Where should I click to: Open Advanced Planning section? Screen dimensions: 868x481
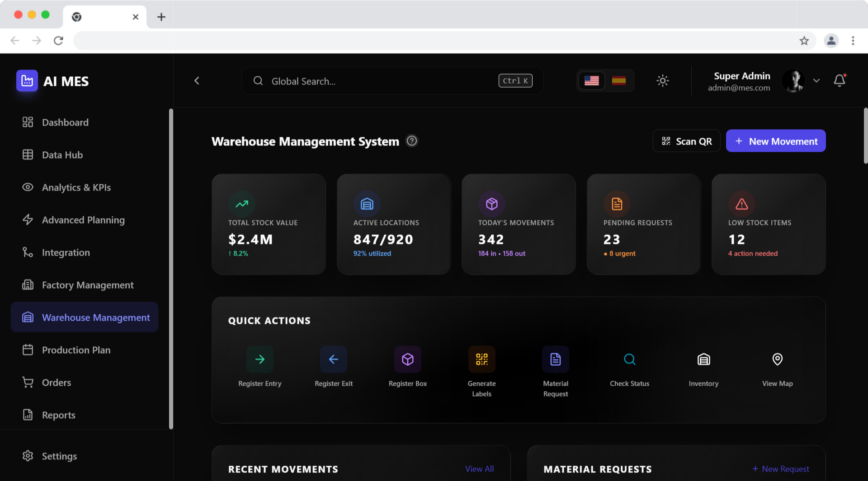point(85,220)
